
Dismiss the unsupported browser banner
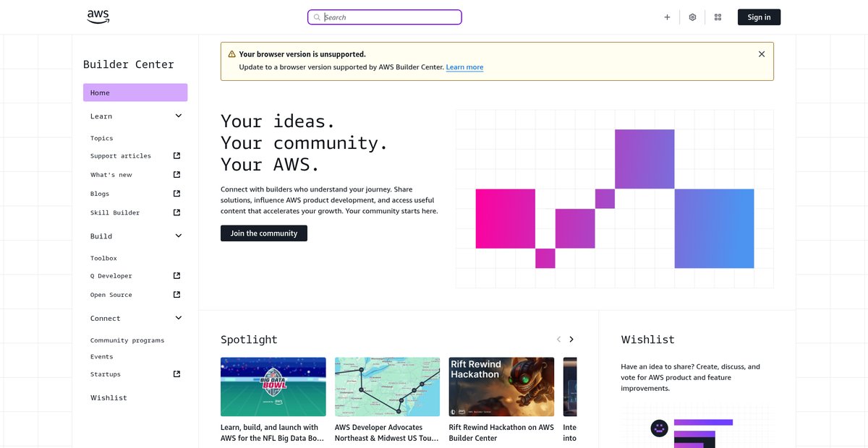(761, 54)
